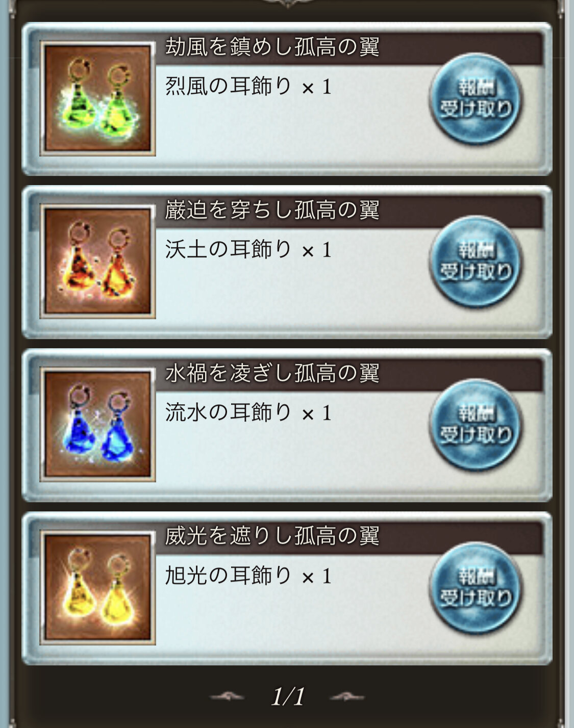Click the × 1 quantity beside 烈風の耳飾り
Viewport: 574px width, 728px height.
pyautogui.click(x=317, y=87)
